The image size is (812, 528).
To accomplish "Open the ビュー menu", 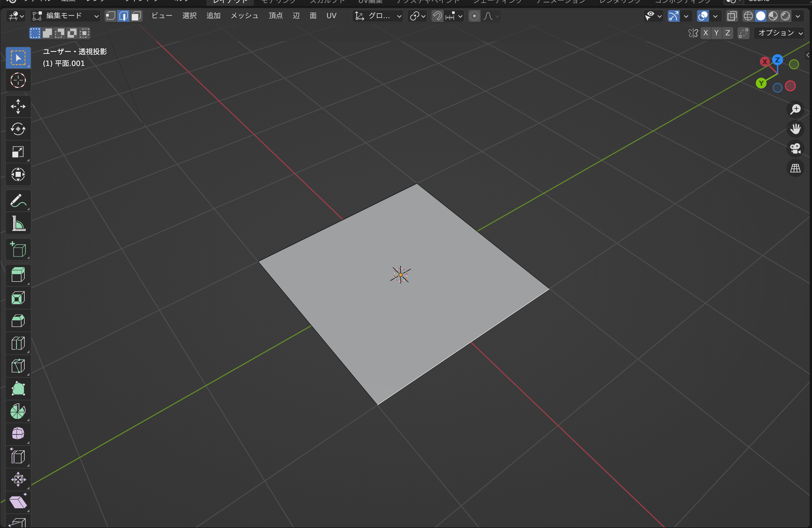I will (162, 16).
